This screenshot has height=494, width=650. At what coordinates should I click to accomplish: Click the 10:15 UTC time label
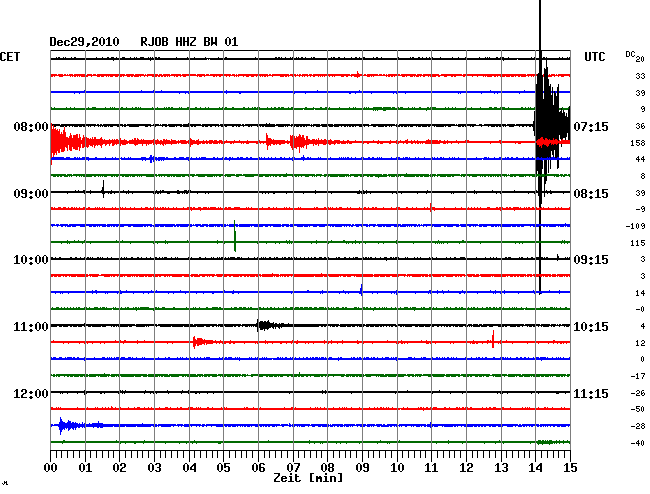point(591,327)
